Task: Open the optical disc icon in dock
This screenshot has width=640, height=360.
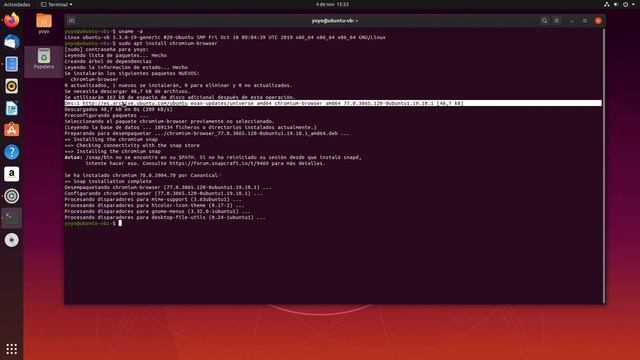Action: coord(11,240)
